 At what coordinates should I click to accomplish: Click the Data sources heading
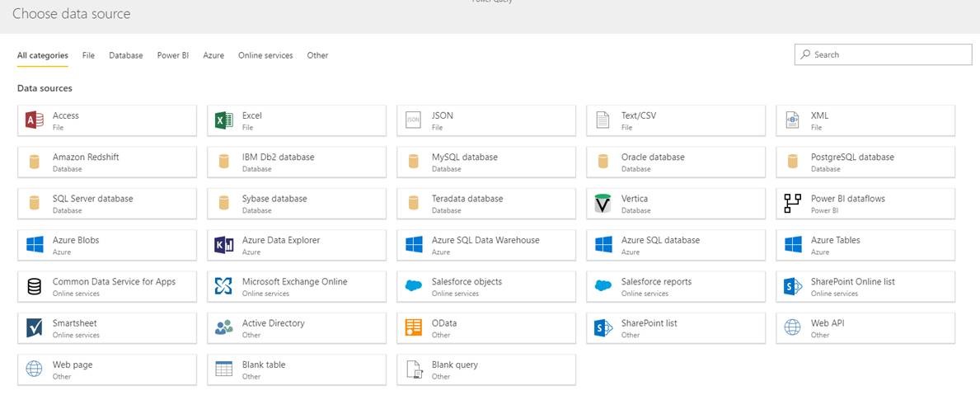tap(45, 88)
